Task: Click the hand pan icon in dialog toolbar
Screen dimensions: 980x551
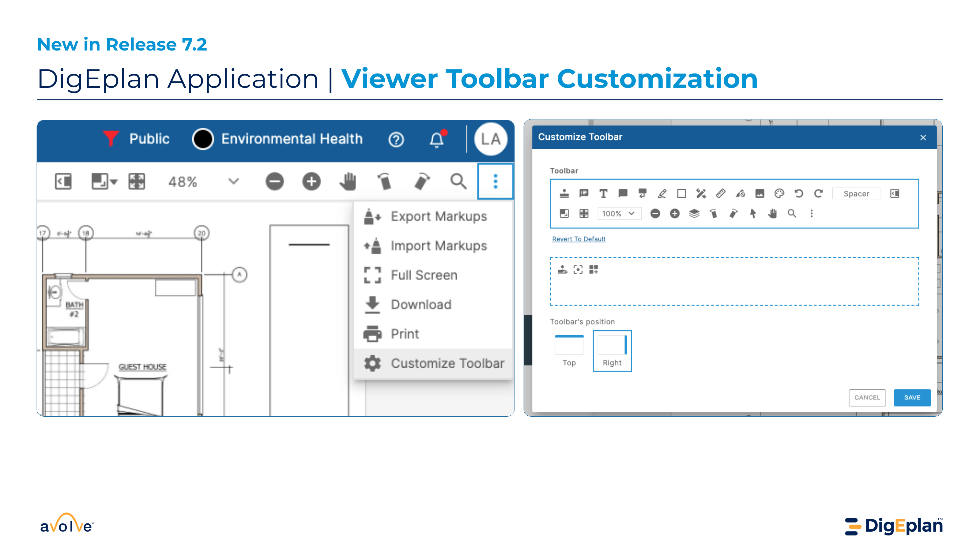Action: [772, 213]
